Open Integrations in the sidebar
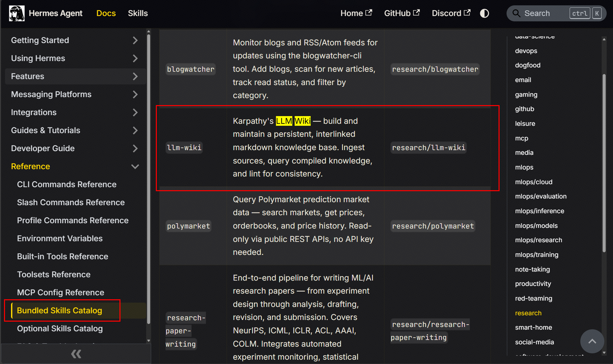Screen dimensions: 613x364 [x=34, y=112]
